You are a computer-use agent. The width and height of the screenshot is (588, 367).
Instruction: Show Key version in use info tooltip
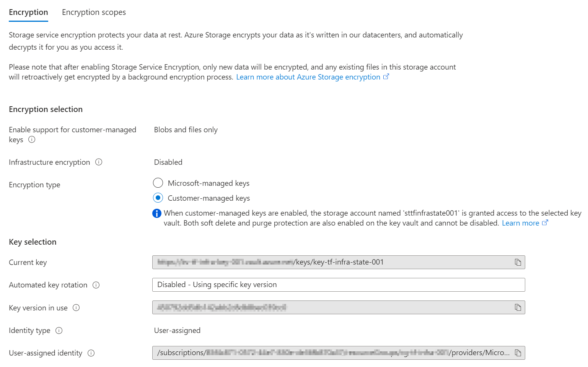click(76, 308)
